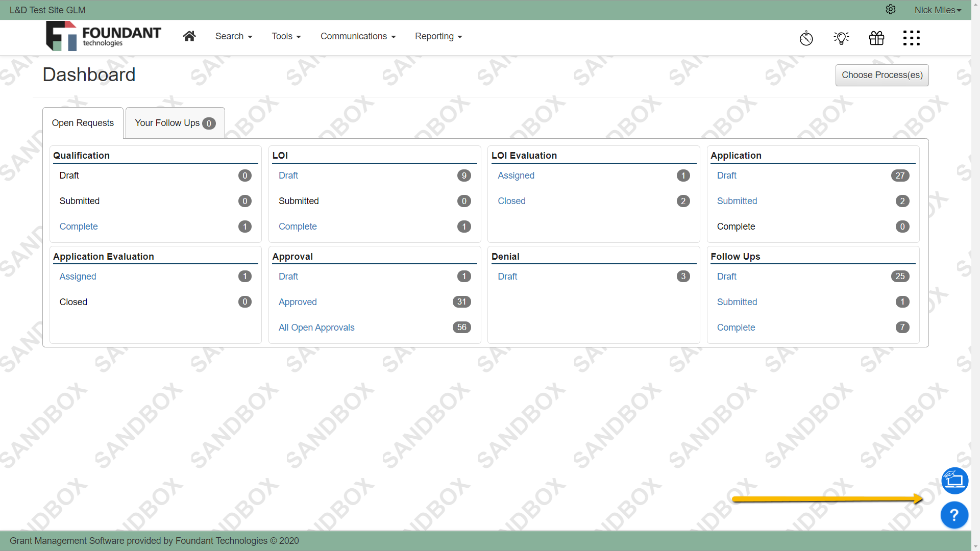
Task: Click the lightbulb ideas icon
Action: tap(841, 38)
